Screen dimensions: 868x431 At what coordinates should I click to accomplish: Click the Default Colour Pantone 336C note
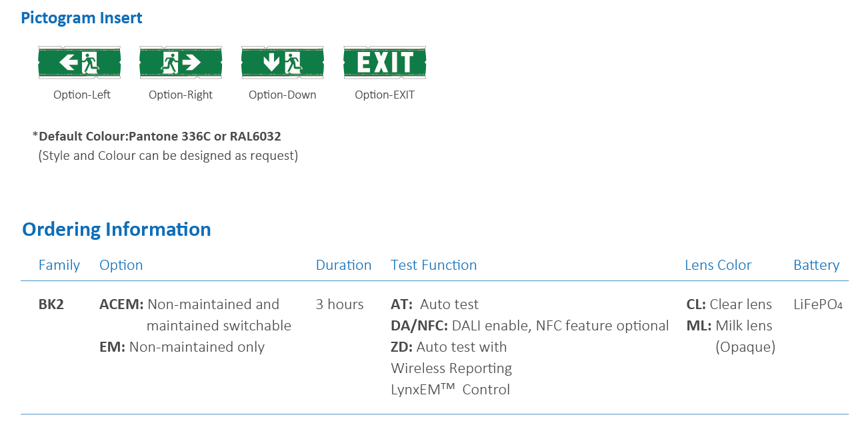157,137
